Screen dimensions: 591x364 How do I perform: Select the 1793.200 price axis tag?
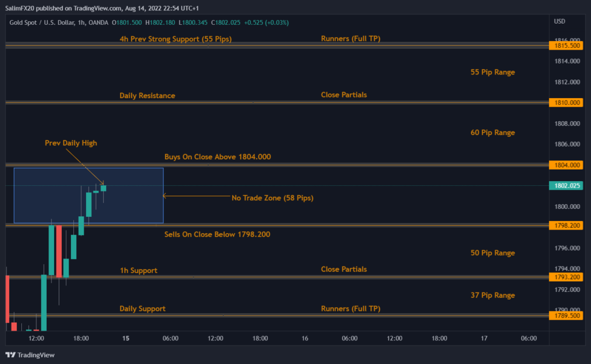[x=567, y=277]
